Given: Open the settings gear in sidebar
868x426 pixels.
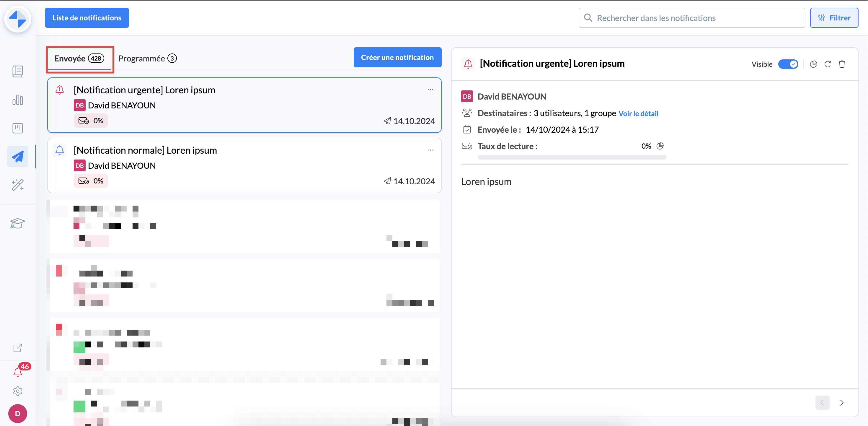Looking at the screenshot, I should [x=17, y=391].
